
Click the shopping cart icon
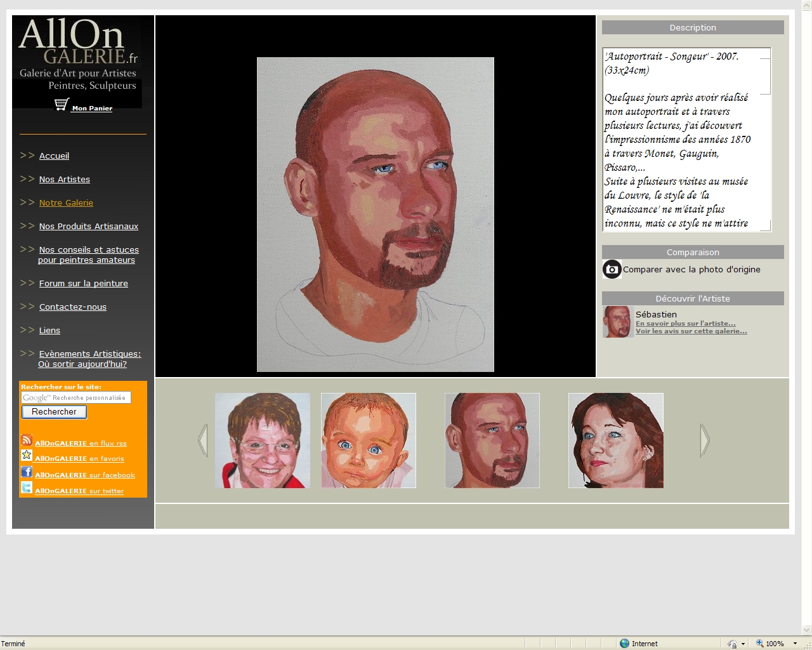62,105
